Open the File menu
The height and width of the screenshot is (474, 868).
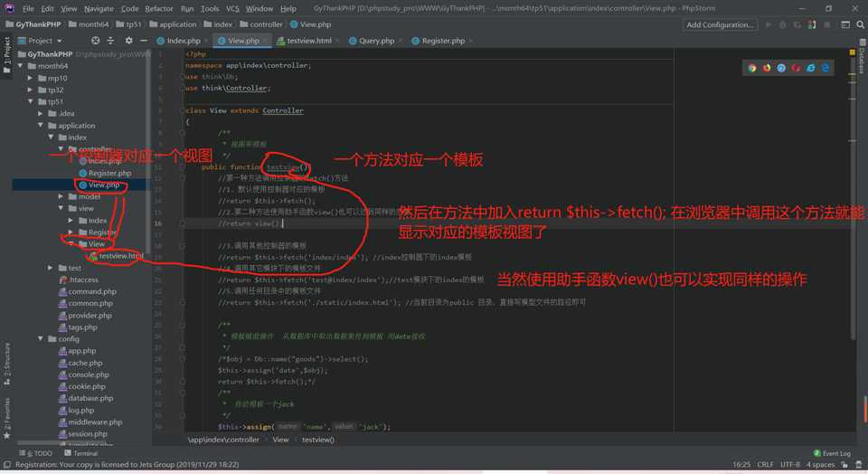click(28, 9)
